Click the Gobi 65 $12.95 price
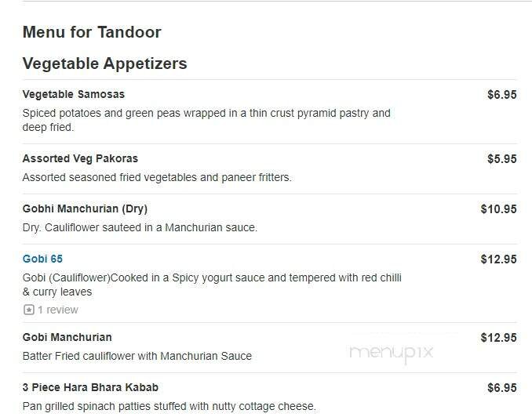This screenshot has width=532, height=417. 498,259
